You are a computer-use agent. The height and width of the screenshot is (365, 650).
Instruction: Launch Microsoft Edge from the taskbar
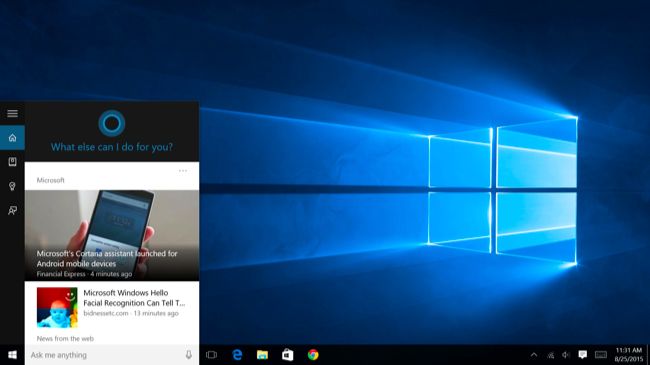pos(237,355)
